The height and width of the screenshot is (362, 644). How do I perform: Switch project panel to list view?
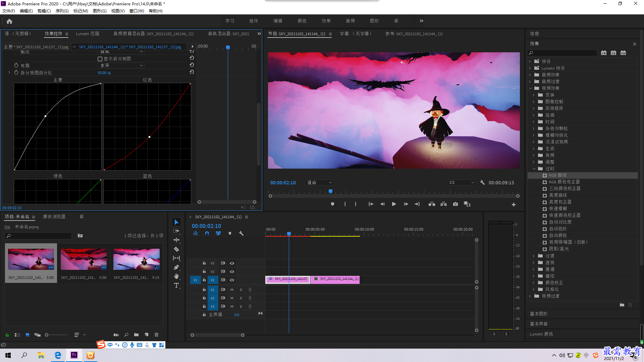[x=17, y=335]
